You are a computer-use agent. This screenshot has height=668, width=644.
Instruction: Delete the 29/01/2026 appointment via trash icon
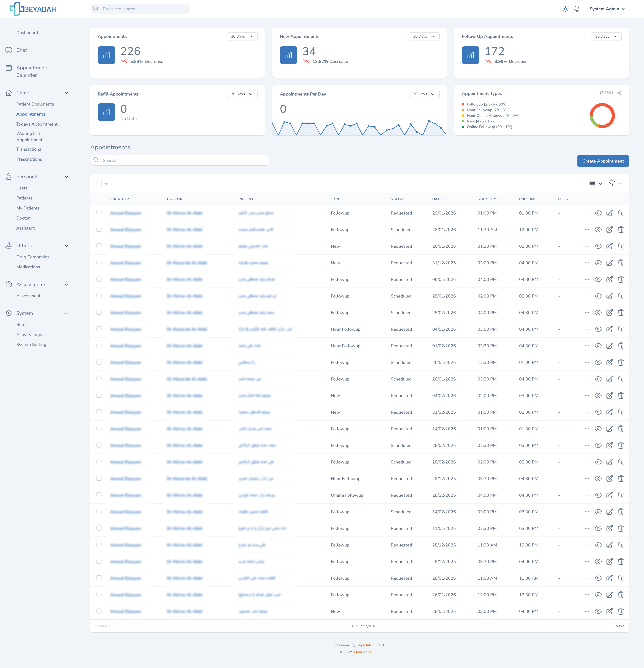[x=621, y=213]
